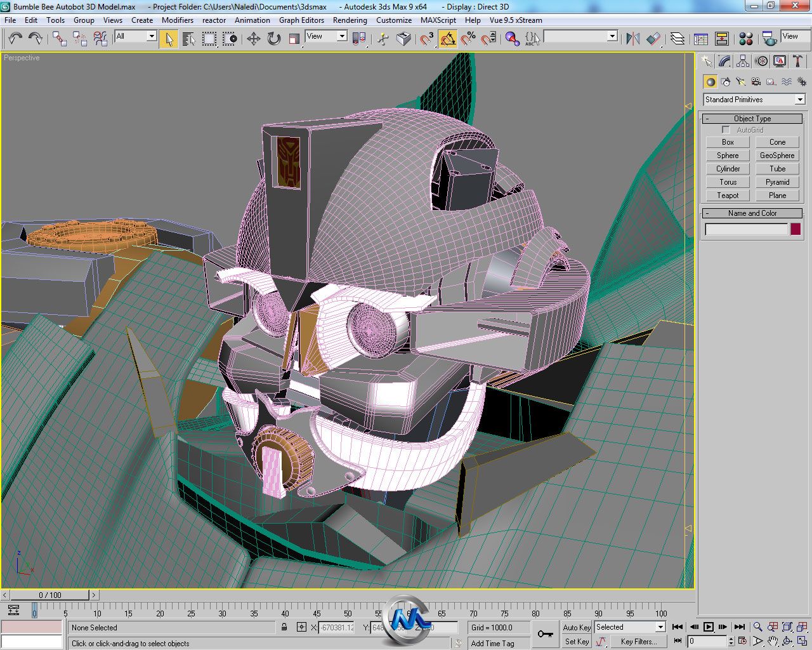Switch to the Hierarchy panel tab

coord(743,61)
